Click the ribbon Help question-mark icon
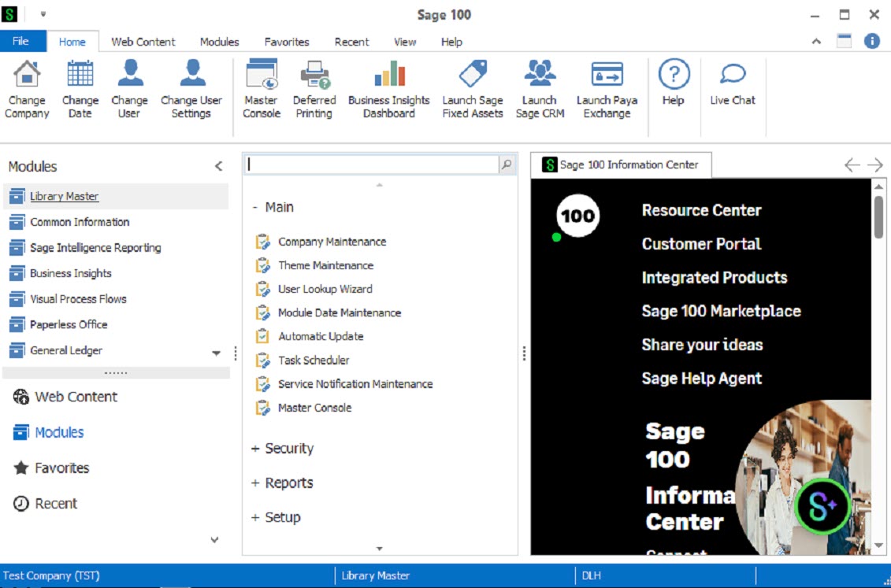Screen dimensions: 891x588 674,74
